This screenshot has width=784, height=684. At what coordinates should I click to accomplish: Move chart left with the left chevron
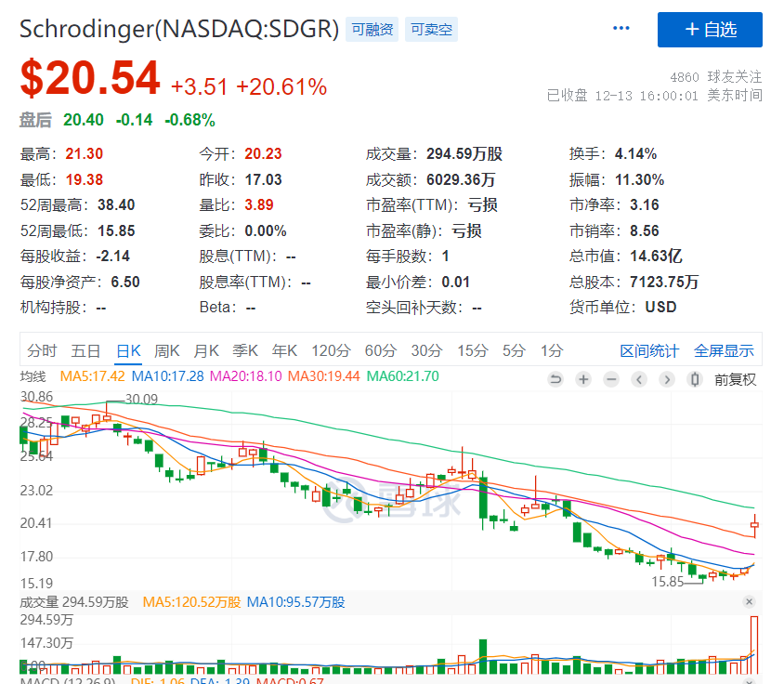pyautogui.click(x=639, y=380)
